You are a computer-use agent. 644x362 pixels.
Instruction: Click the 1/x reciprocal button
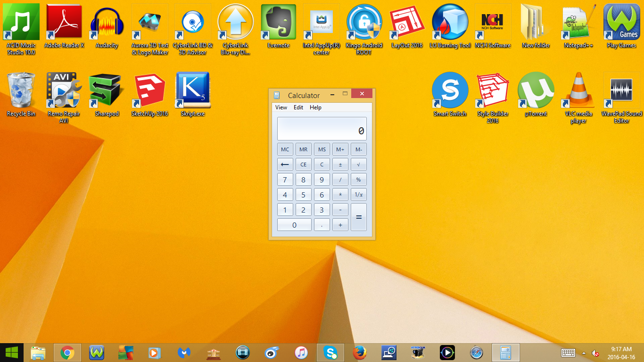tap(359, 195)
